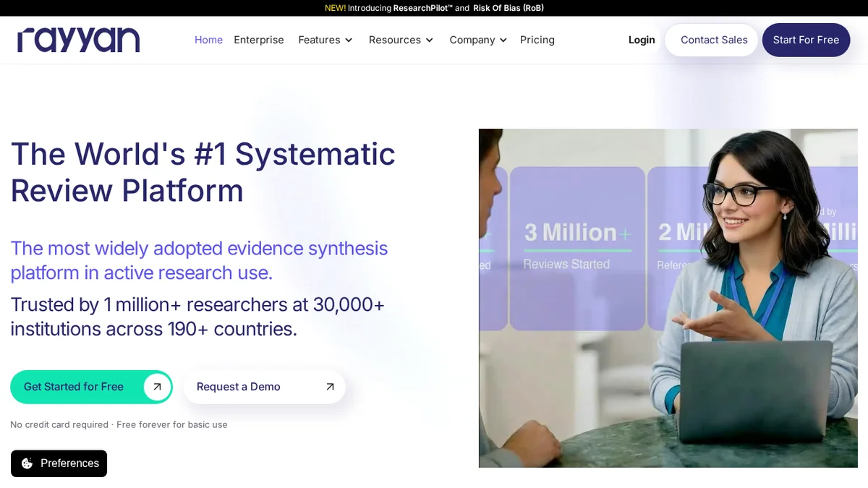This screenshot has height=488, width=868.
Task: Click the headline "The World's #1 Systematic Review Platform"
Action: (x=203, y=172)
